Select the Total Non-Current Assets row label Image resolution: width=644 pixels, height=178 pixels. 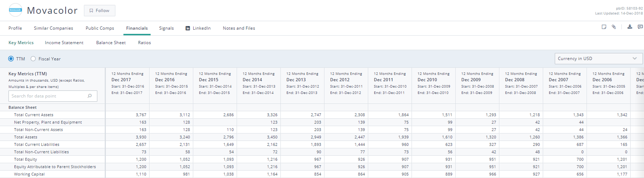[38, 130]
